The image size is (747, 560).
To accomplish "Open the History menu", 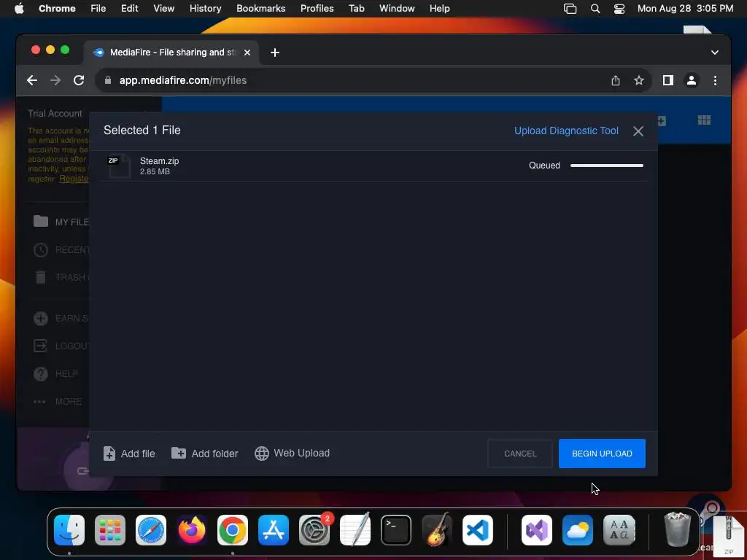I will pyautogui.click(x=205, y=8).
